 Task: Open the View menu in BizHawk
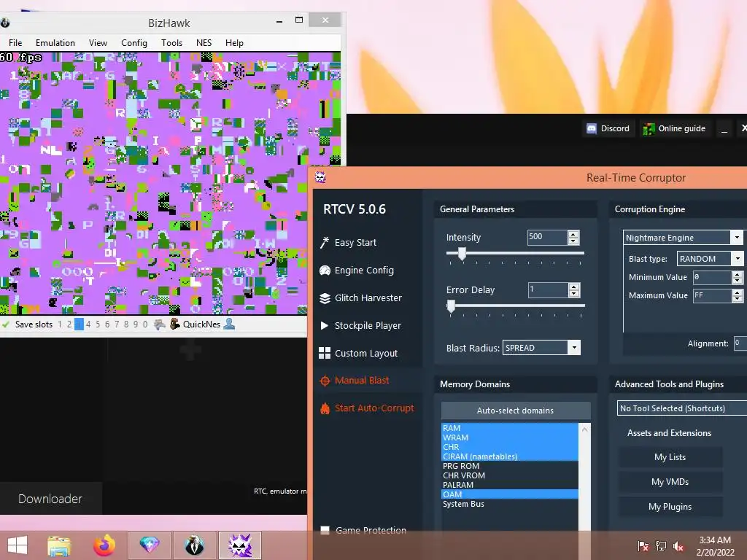click(x=98, y=43)
